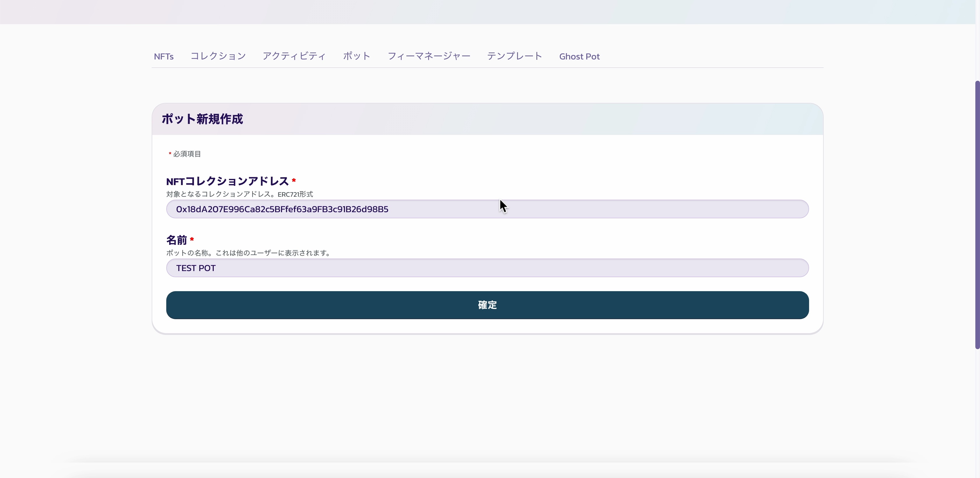Open the テンプレート tab
Screen dimensions: 980x478
[x=514, y=56]
